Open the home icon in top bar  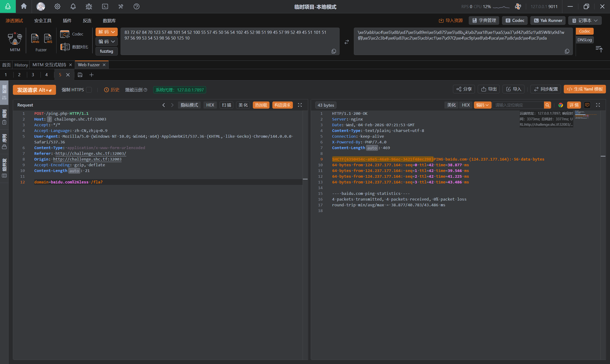pos(24,6)
